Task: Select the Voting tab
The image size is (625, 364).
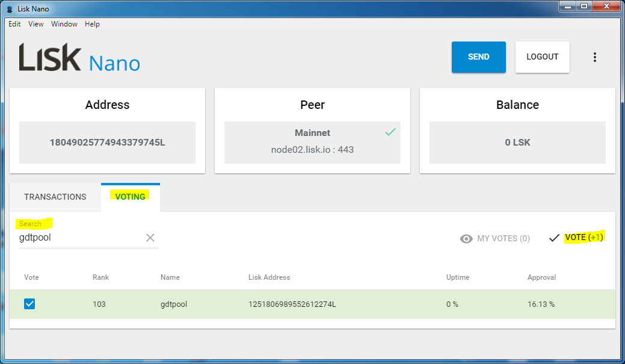Action: 131,197
